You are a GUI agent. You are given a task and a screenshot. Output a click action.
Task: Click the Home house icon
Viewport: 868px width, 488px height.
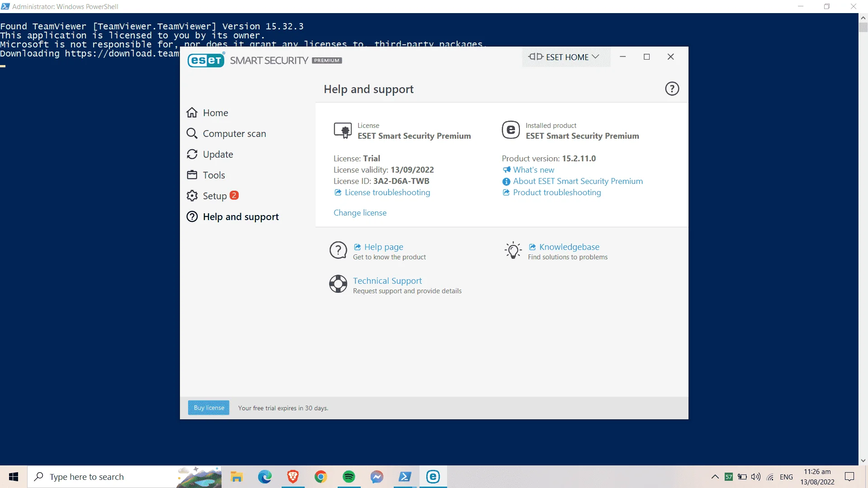click(192, 113)
